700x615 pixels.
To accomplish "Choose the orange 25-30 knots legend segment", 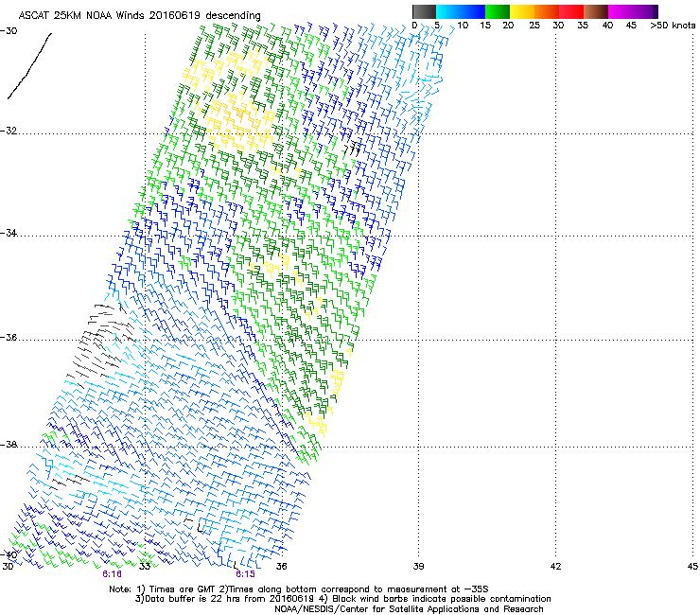I will [547, 11].
